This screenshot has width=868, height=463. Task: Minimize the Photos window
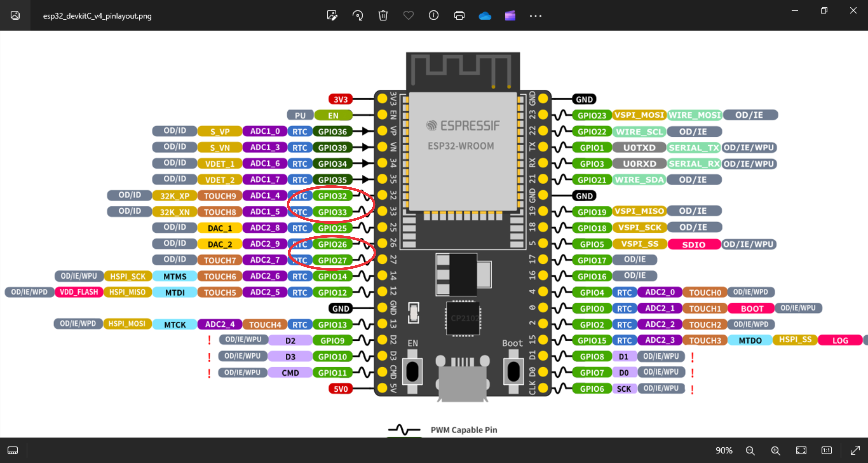(x=795, y=11)
